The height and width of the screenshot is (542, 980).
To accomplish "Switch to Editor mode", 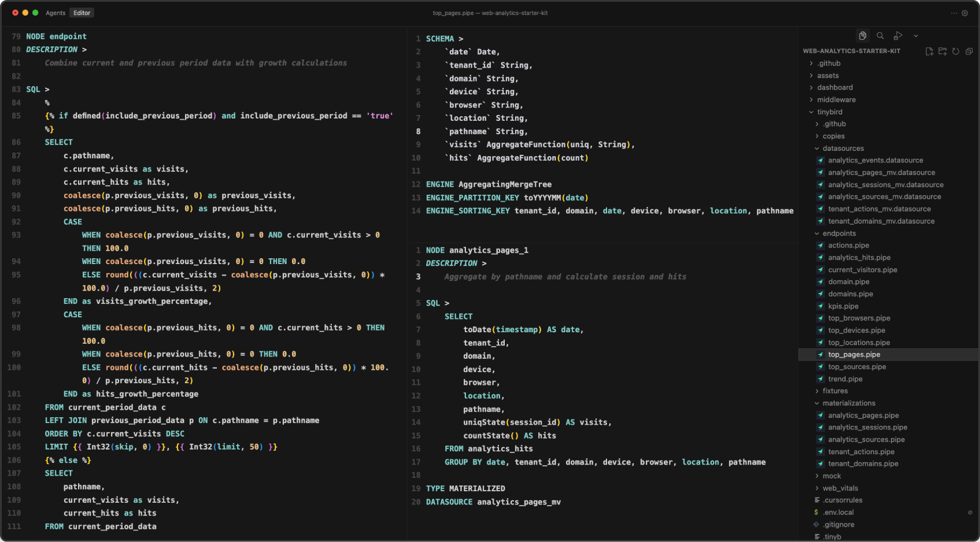I will [82, 13].
